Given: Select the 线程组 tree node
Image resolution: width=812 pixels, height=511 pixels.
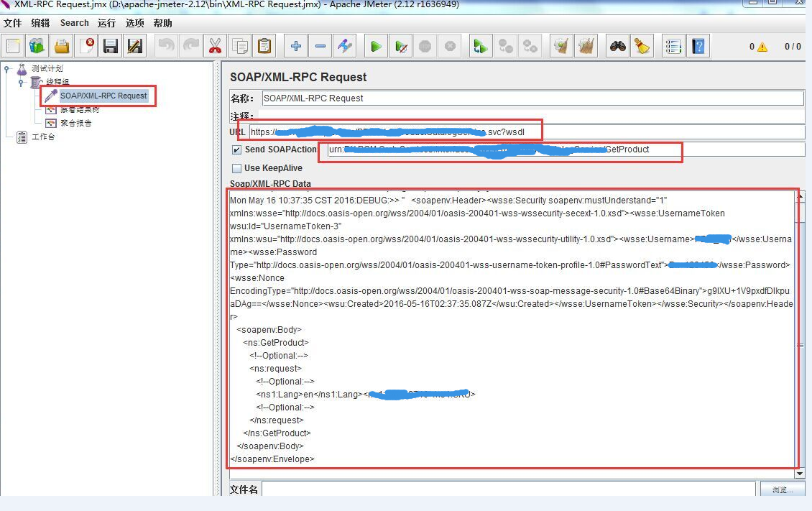Looking at the screenshot, I should 57,82.
